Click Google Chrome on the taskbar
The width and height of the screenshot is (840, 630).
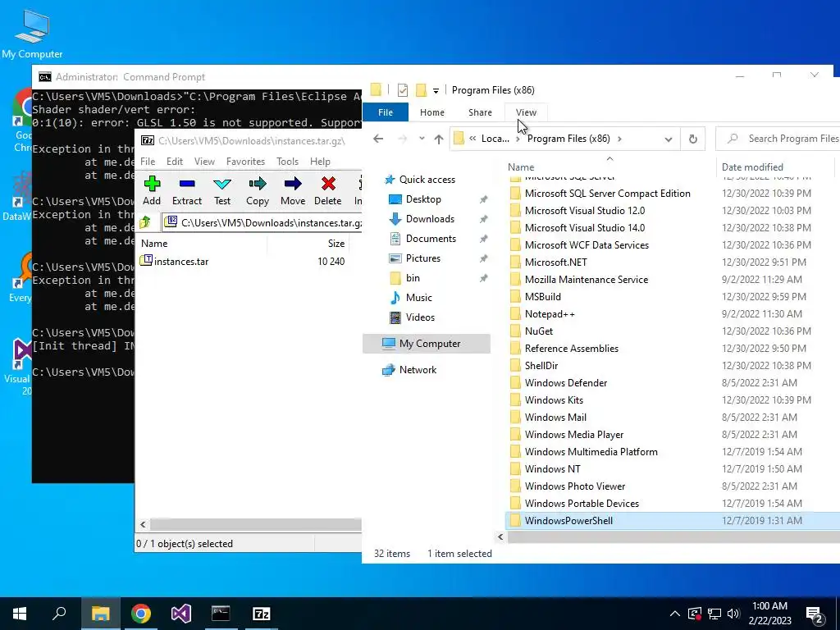[x=140, y=614]
